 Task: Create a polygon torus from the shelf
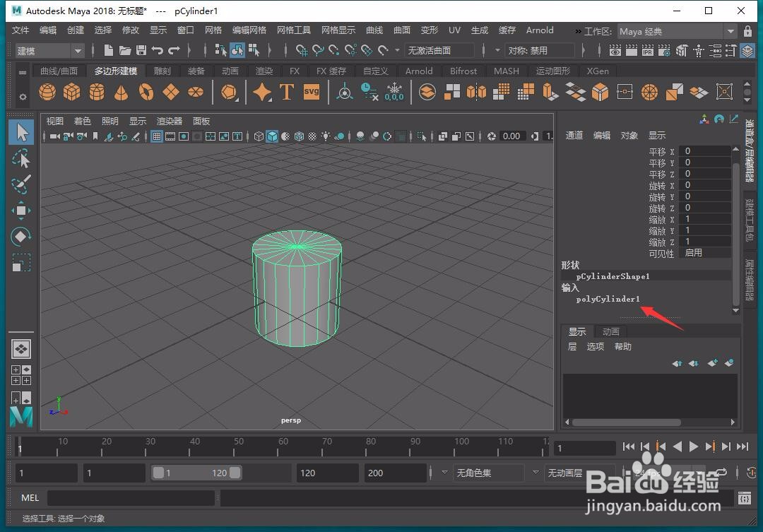[146, 92]
